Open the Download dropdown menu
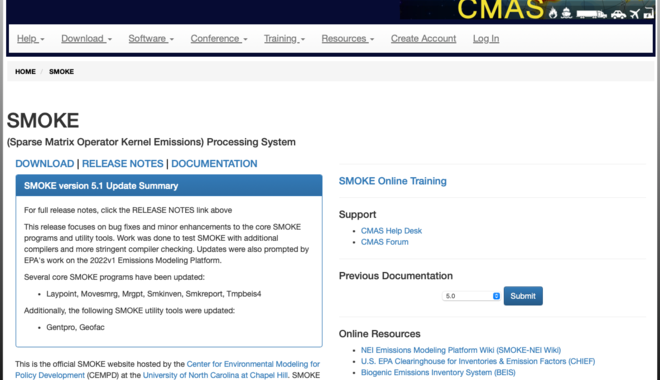This screenshot has height=380, width=660. tap(86, 39)
